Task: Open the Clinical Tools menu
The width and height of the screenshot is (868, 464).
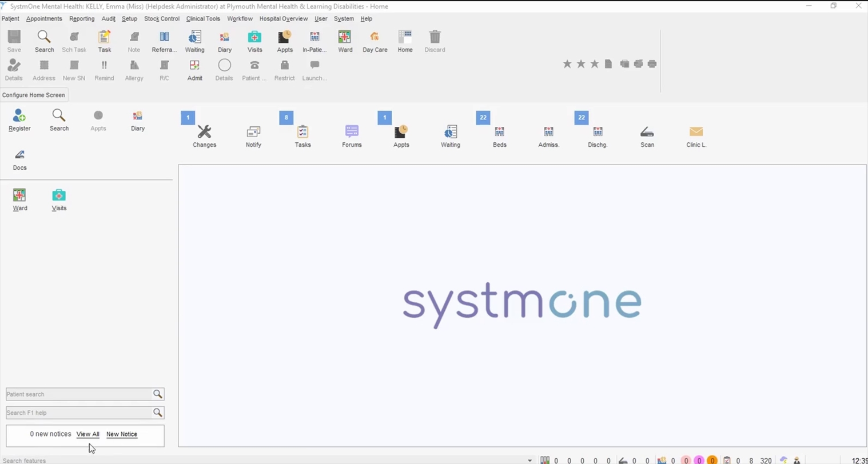Action: click(203, 18)
